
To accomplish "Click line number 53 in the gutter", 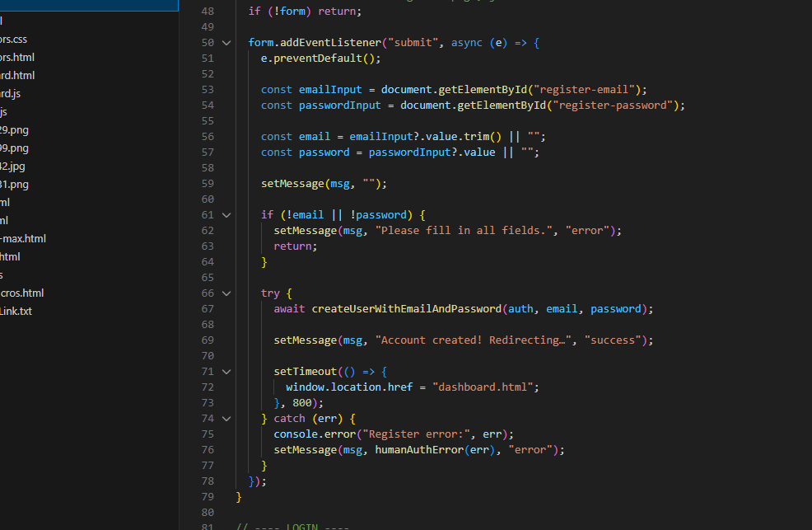I will click(x=207, y=90).
